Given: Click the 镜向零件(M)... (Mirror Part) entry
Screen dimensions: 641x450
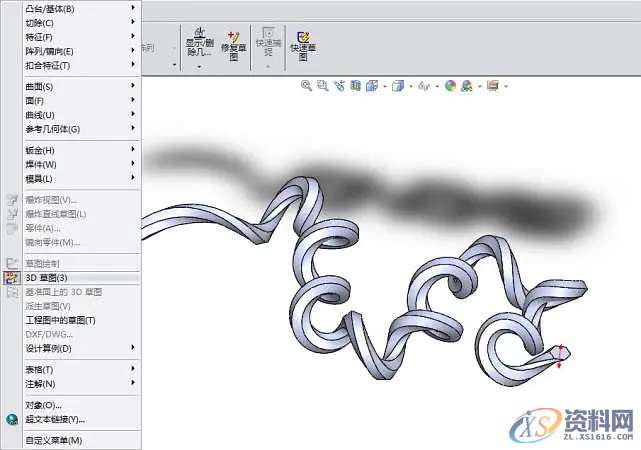Looking at the screenshot, I should pyautogui.click(x=81, y=242).
